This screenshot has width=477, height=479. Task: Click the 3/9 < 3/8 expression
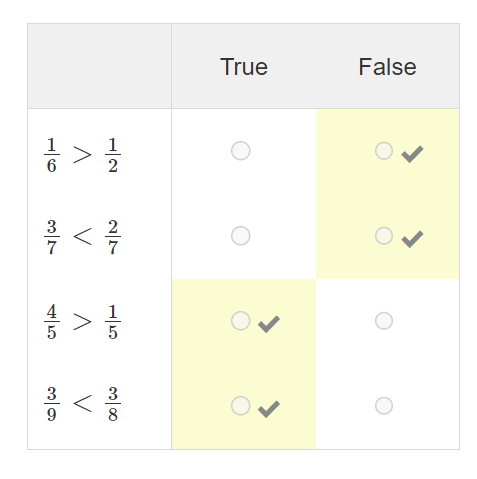click(x=82, y=404)
